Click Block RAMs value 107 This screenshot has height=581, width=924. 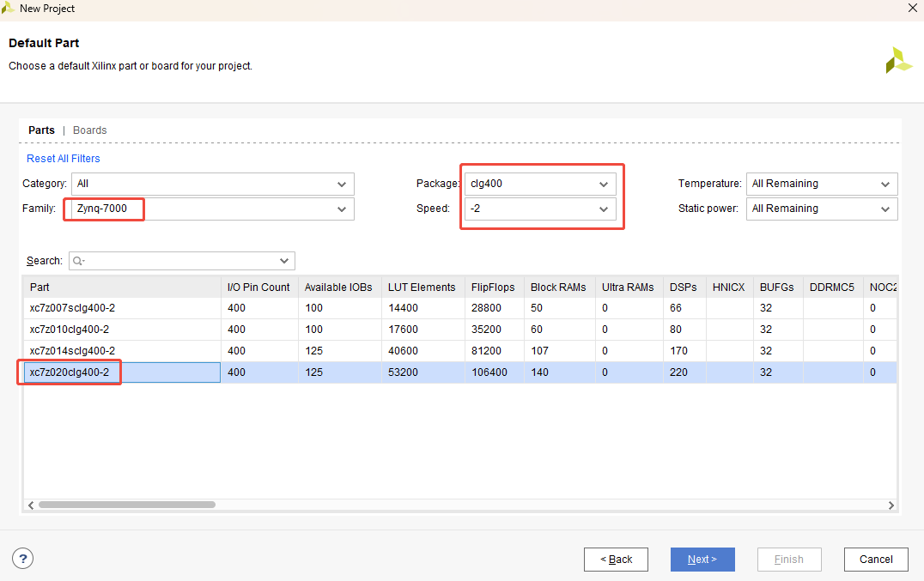[x=539, y=351]
